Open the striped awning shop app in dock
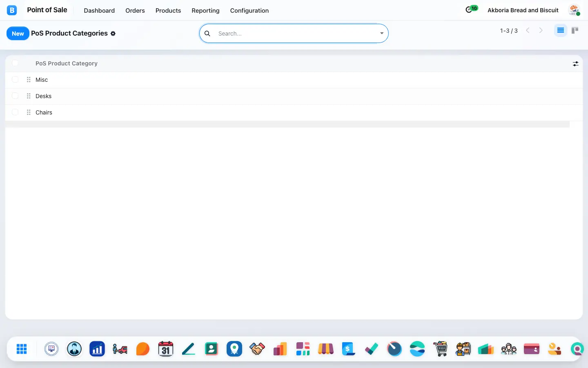The width and height of the screenshot is (588, 368). pos(326,349)
